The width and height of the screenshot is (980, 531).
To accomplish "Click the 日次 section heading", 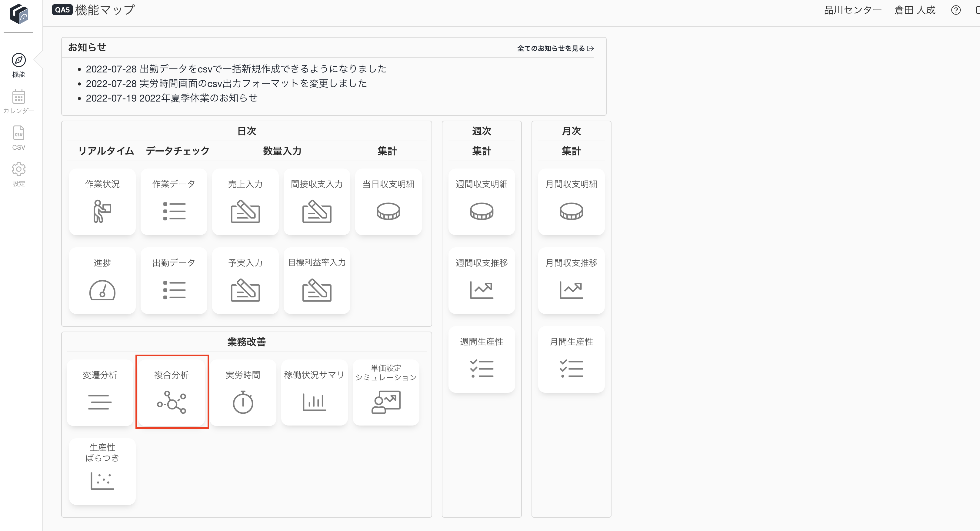I will 247,131.
